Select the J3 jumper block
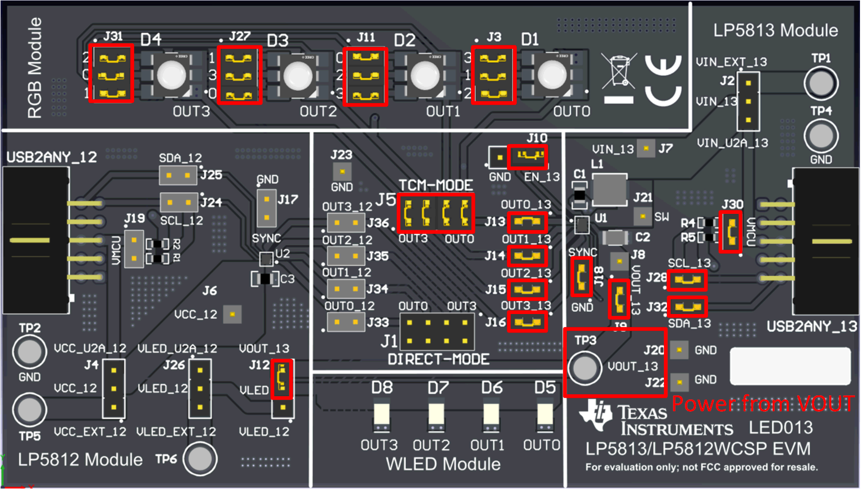868x489 pixels. tap(493, 75)
